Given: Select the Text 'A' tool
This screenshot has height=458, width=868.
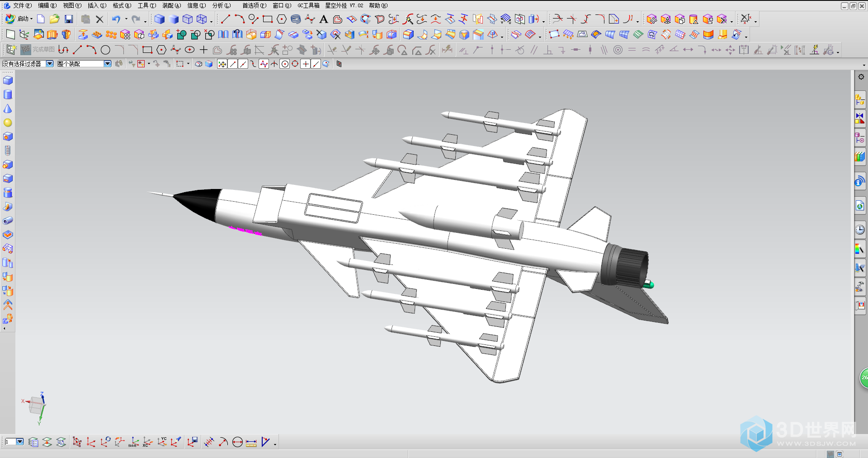Looking at the screenshot, I should tap(323, 19).
